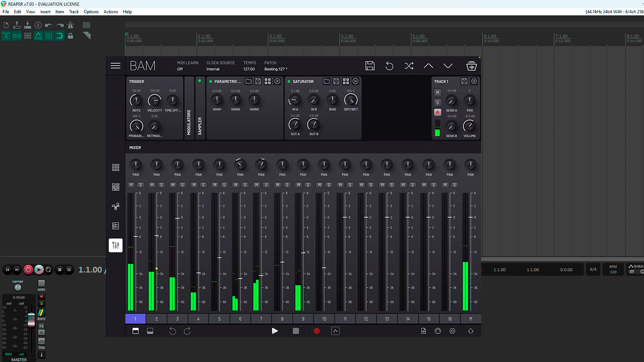
Task: Open the second BAM sidebar sequencer view
Action: coord(116,187)
